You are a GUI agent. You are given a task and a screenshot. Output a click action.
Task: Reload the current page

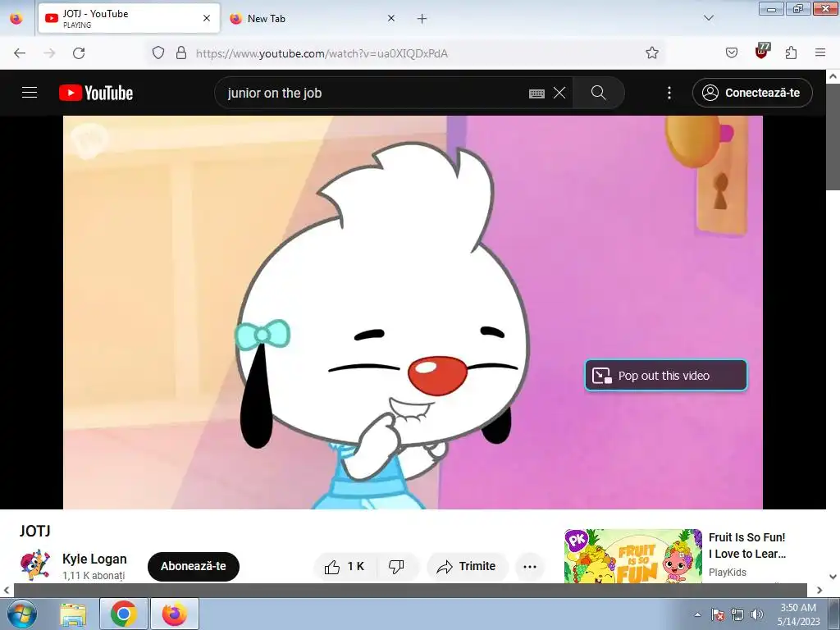click(x=79, y=53)
